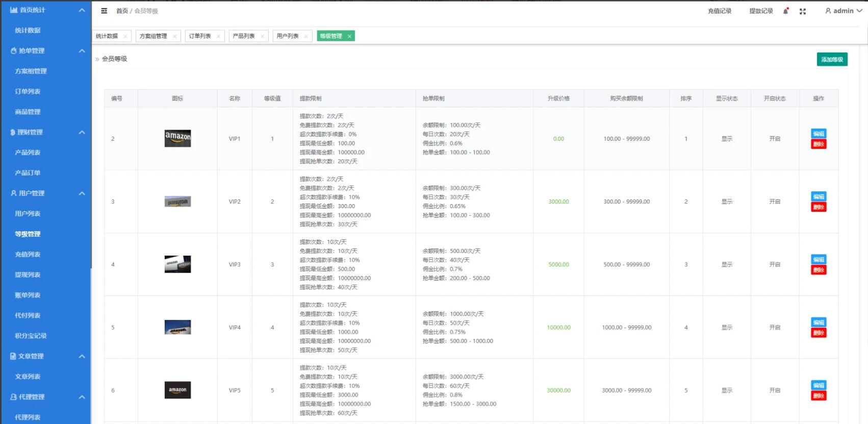Switch to the 方案组管理 tab
The image size is (868, 424).
tap(153, 36)
